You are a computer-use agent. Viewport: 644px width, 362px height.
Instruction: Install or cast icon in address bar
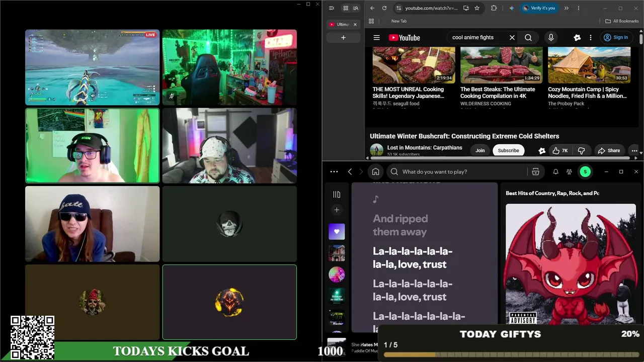[466, 8]
